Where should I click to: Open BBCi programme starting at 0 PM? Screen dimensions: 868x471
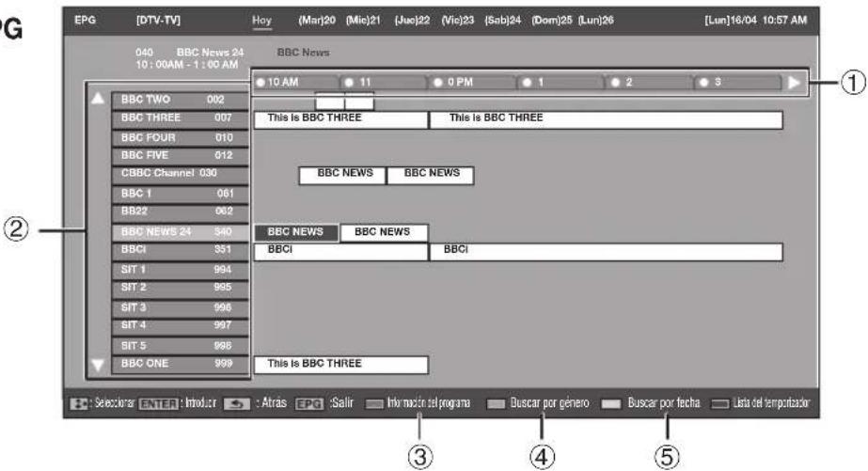607,252
